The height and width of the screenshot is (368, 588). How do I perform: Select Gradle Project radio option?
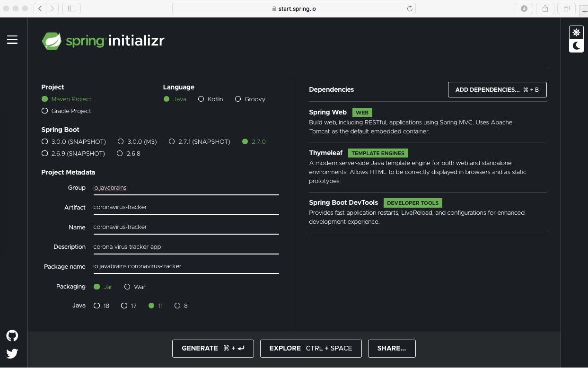(67, 111)
